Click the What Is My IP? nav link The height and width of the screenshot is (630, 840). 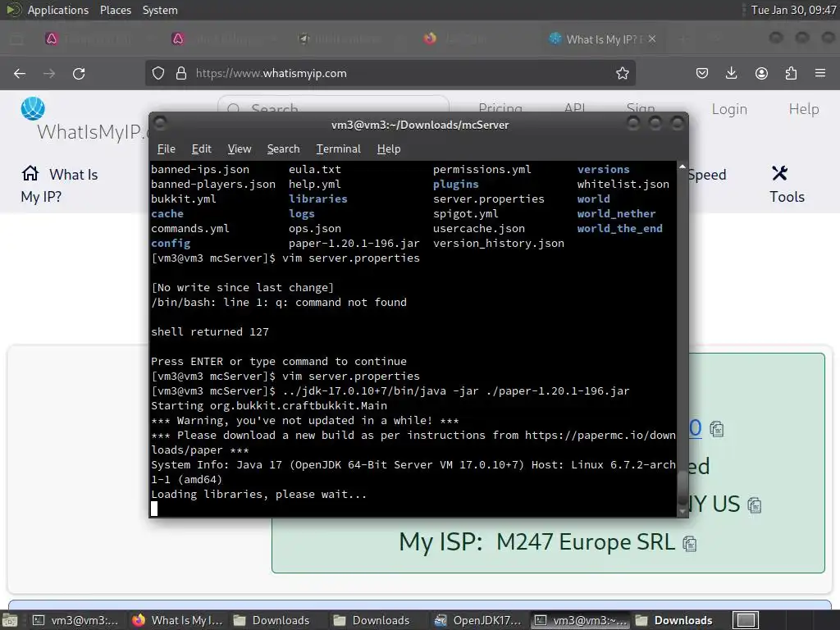[59, 185]
